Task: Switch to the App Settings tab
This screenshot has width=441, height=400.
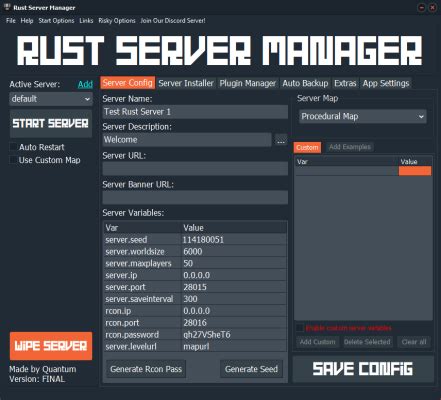Action: [x=386, y=83]
